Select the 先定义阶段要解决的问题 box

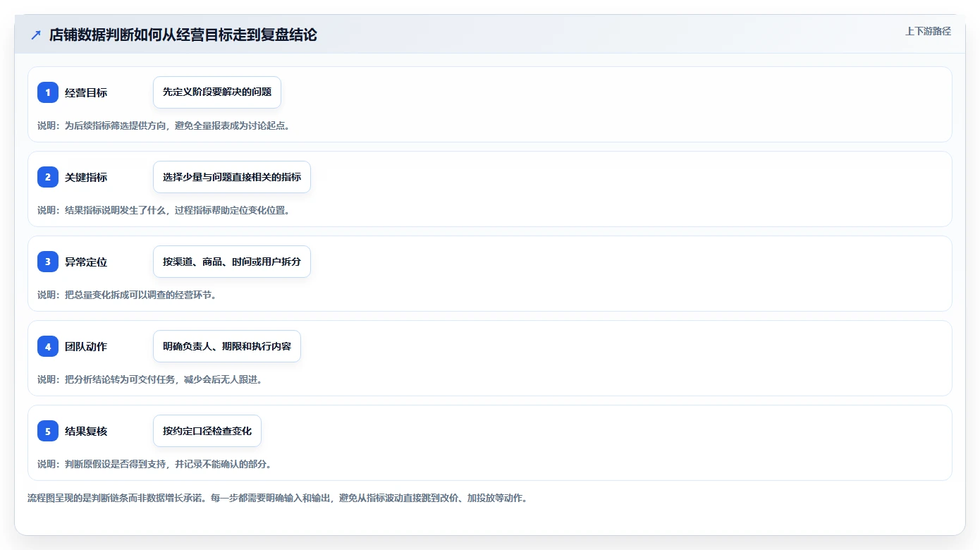217,92
